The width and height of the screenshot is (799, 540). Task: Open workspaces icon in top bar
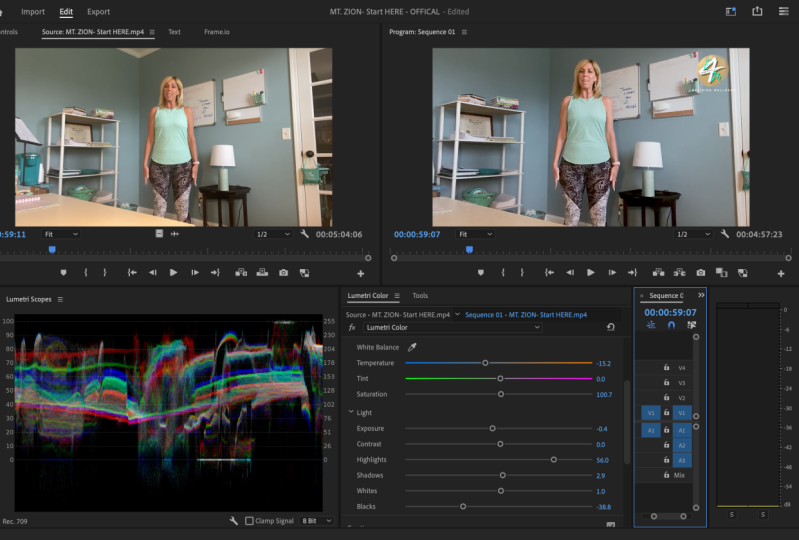pos(731,11)
